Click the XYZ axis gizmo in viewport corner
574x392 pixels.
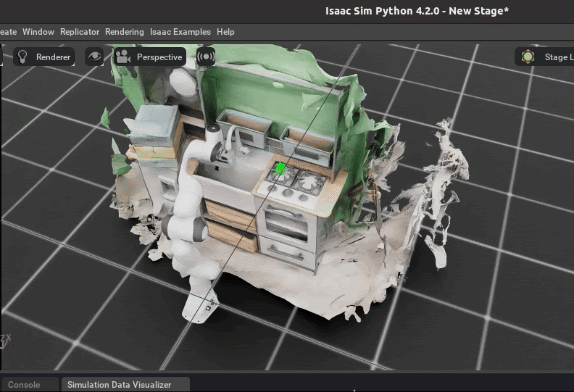click(5, 341)
